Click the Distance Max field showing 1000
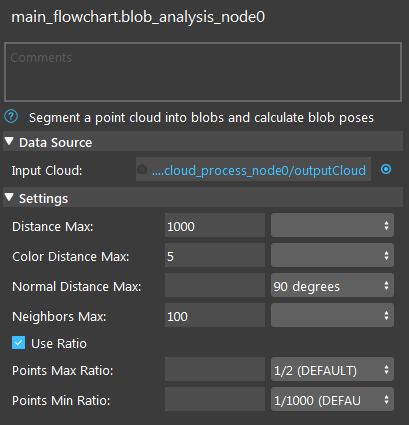 [x=215, y=225]
